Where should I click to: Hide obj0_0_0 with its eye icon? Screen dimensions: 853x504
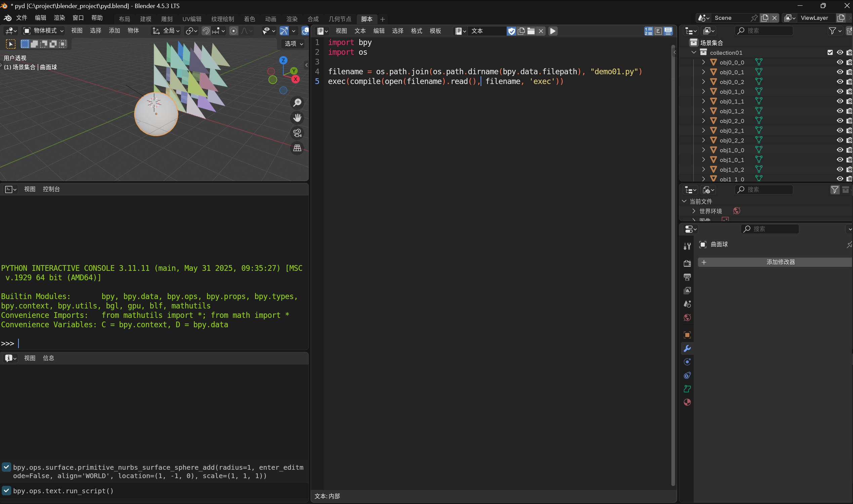pyautogui.click(x=840, y=62)
